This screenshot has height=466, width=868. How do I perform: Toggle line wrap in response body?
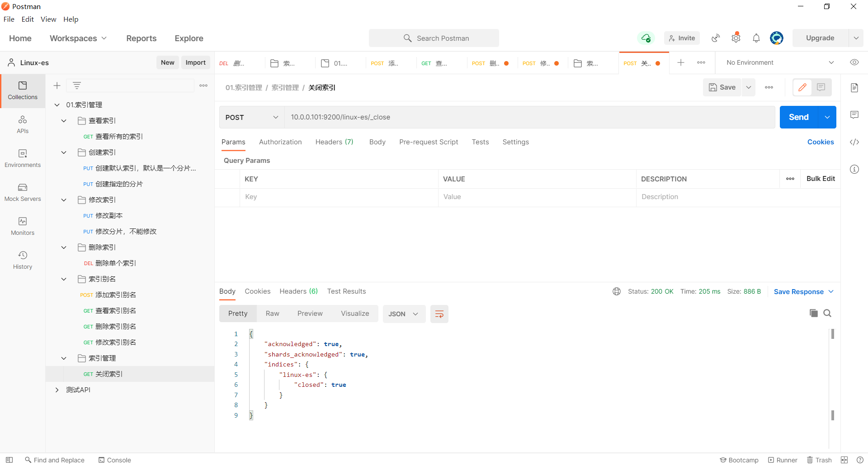click(x=439, y=314)
